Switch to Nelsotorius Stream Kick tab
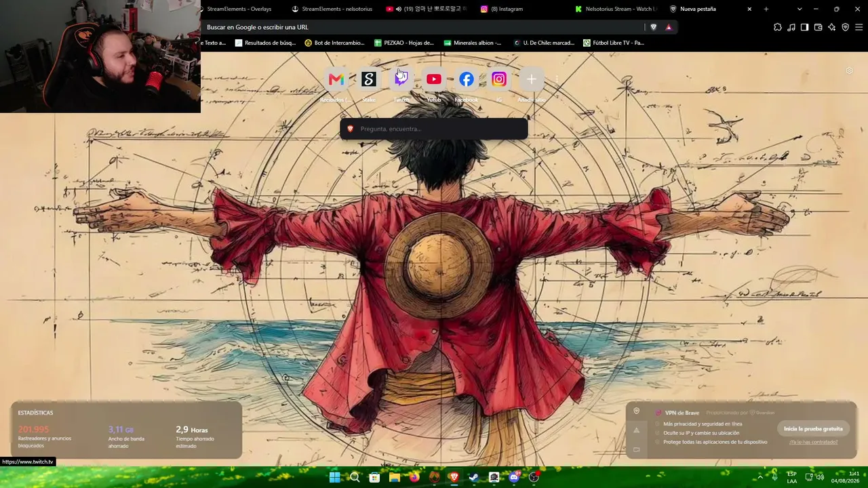Image resolution: width=868 pixels, height=488 pixels. tap(616, 9)
